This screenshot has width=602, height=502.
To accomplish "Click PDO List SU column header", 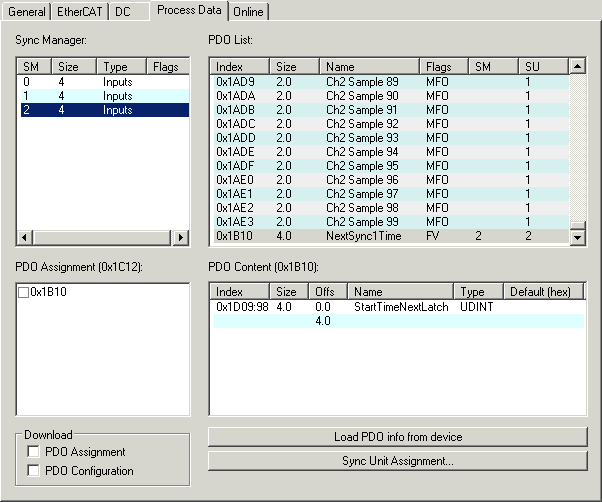I will (543, 66).
